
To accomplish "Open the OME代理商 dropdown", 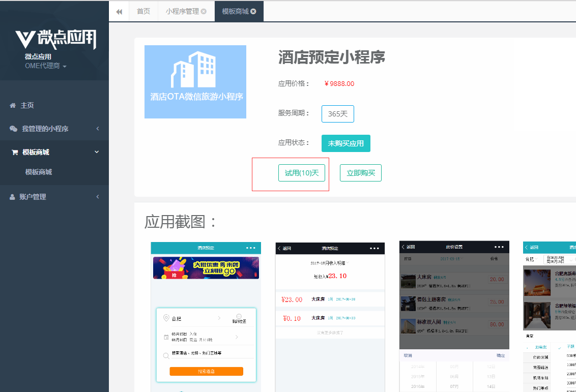I will 43,65.
